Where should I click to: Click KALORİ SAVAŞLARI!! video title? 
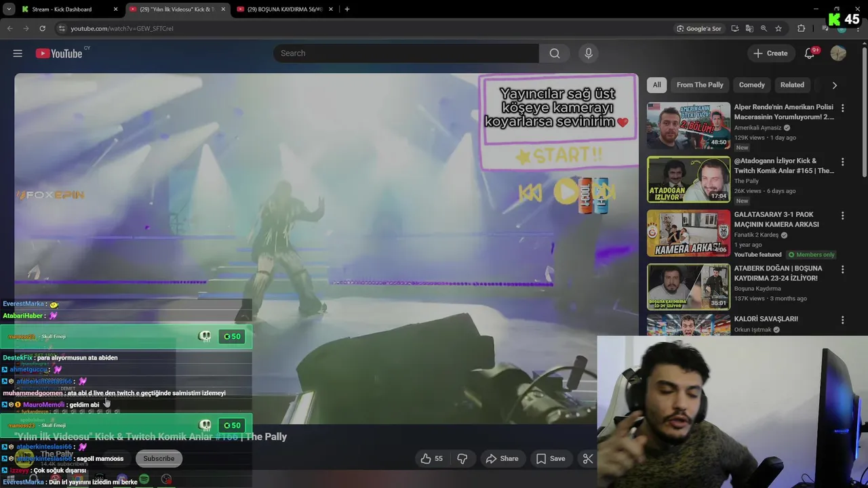pyautogui.click(x=766, y=319)
